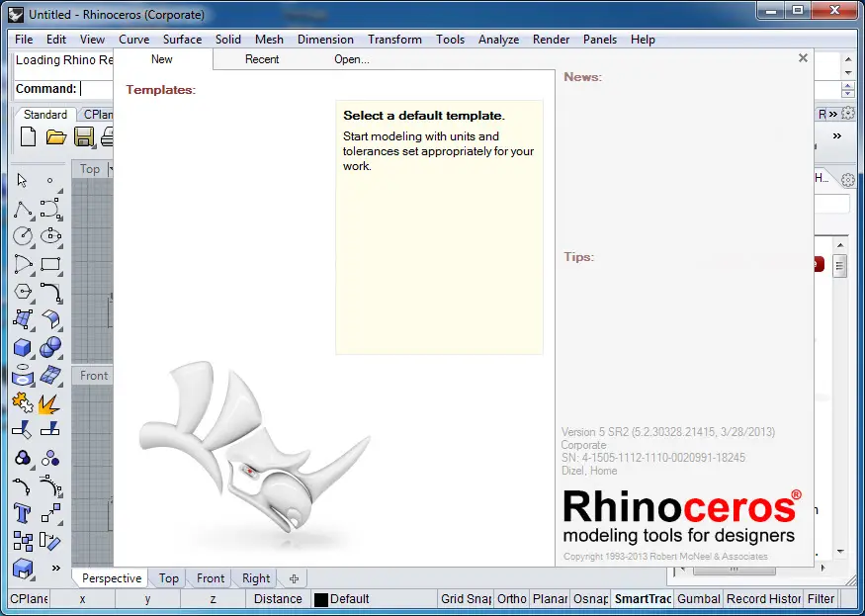The height and width of the screenshot is (616, 865).
Task: Toggle Record History in status bar
Action: (763, 599)
